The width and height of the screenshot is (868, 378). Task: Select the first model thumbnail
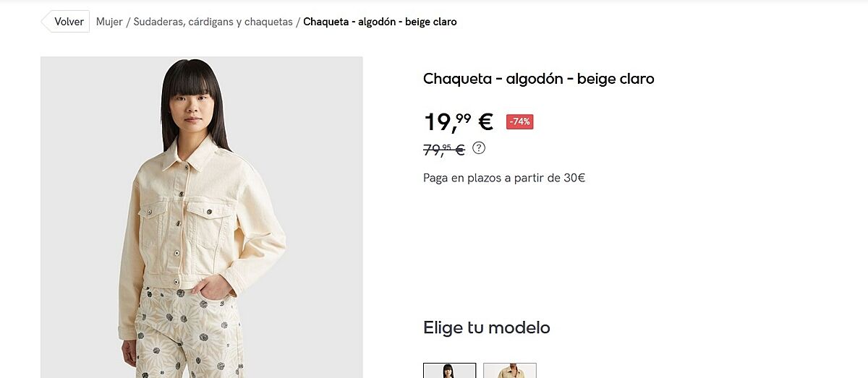(x=450, y=370)
